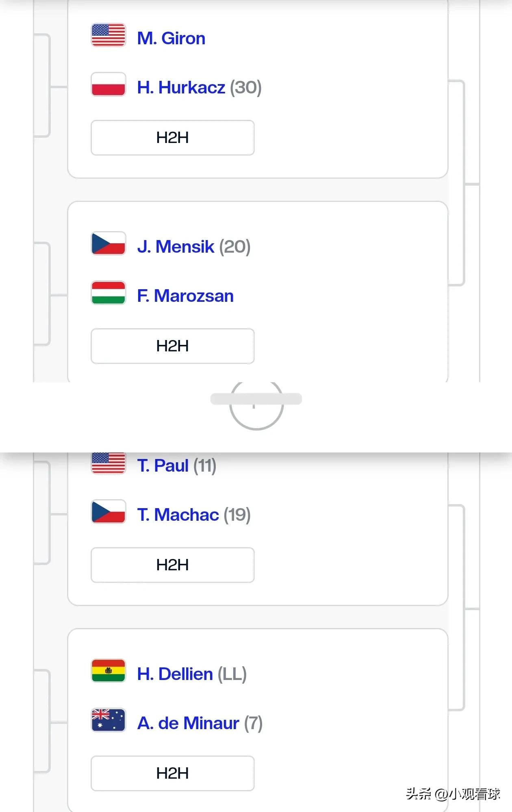Open F. Marozsan player profile
Viewport: 512px width, 812px height.
click(185, 296)
